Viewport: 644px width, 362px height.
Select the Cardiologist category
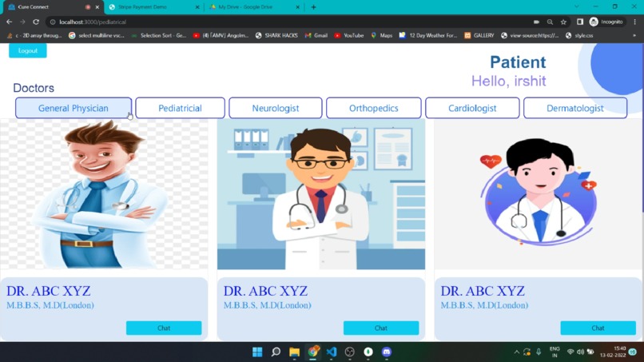(472, 108)
